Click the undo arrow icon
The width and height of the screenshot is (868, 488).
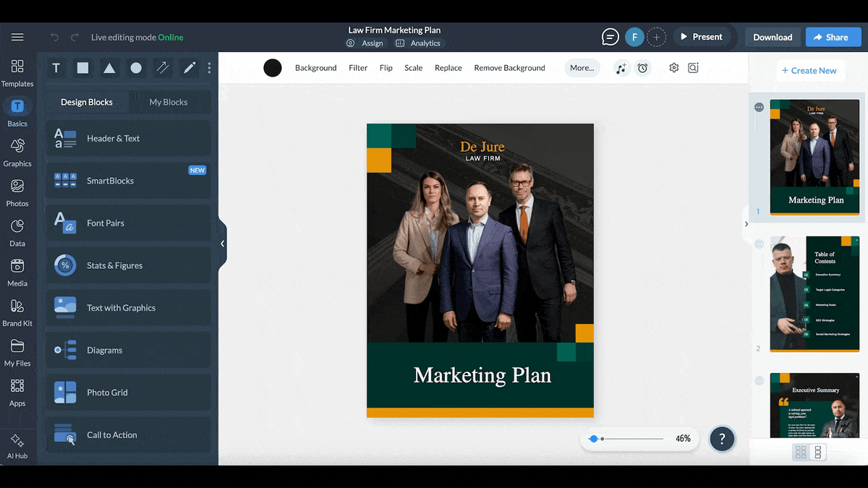point(55,37)
